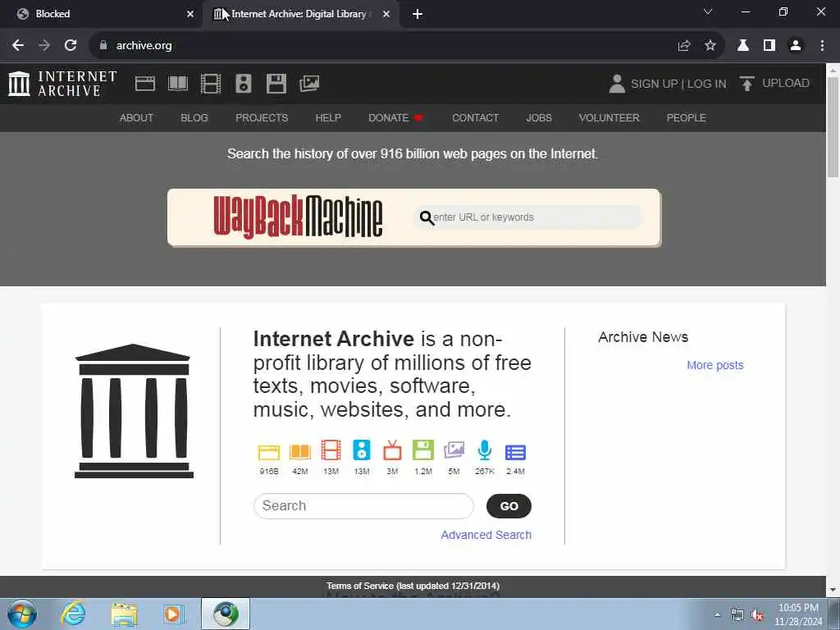
Task: Reload the page with the refresh icon
Action: pos(71,46)
